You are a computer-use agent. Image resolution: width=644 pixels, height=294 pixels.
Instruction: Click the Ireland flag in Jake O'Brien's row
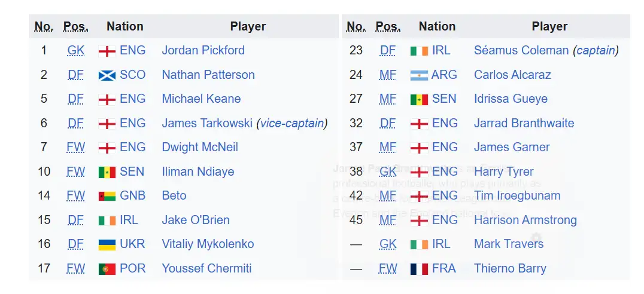107,220
